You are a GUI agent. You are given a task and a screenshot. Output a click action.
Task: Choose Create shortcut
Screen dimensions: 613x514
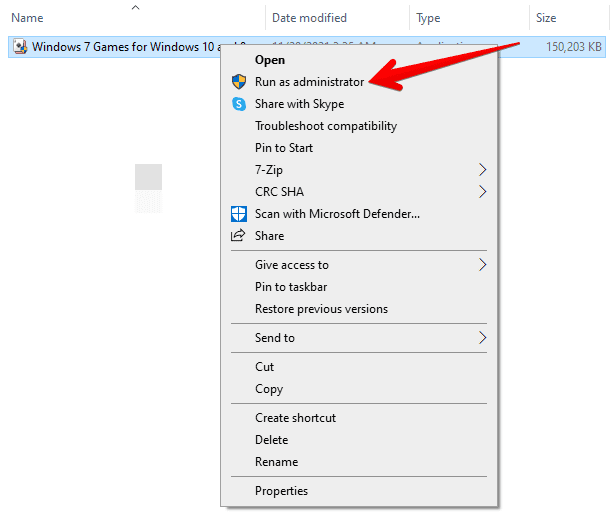pos(359,418)
